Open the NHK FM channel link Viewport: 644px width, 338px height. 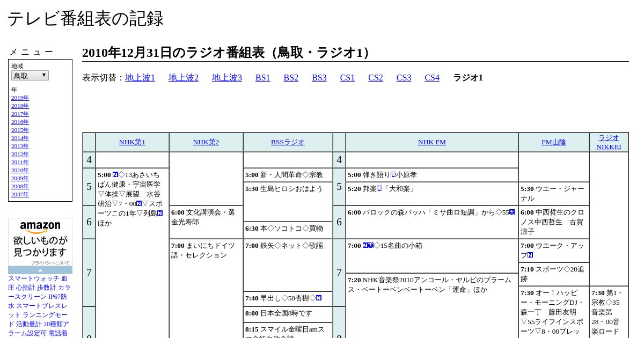tap(432, 142)
